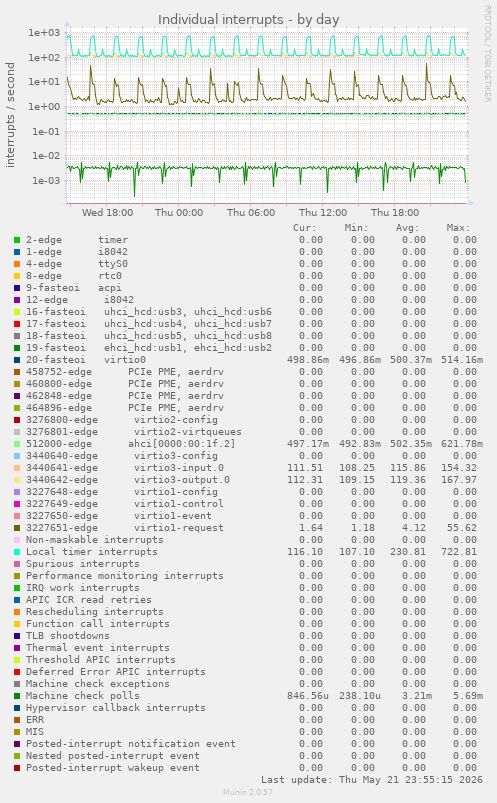This screenshot has width=497, height=803.
Task: Click the Last update timestamp text
Action: [x=372, y=779]
